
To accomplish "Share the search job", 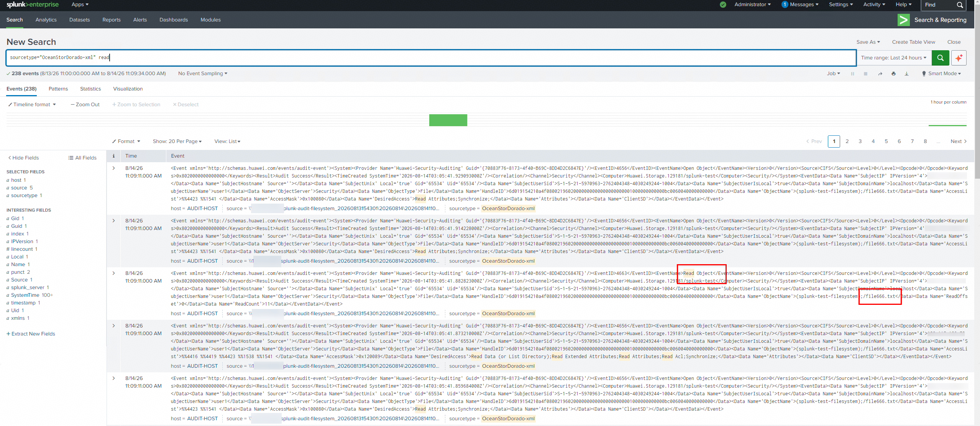I will pyautogui.click(x=880, y=74).
